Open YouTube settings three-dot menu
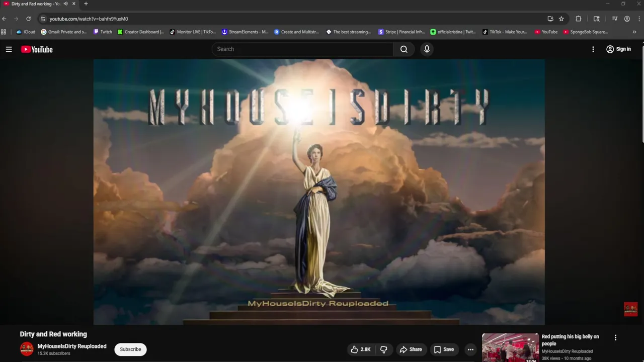The height and width of the screenshot is (362, 644). point(593,49)
